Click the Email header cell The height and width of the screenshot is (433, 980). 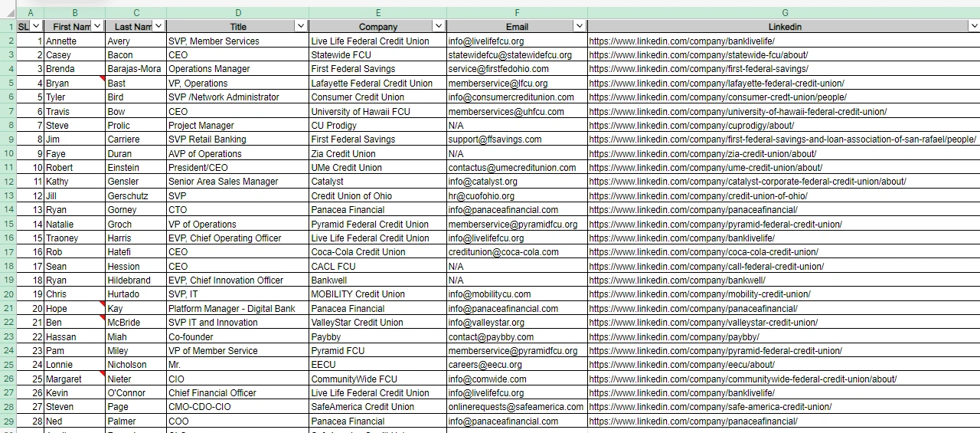click(x=518, y=27)
